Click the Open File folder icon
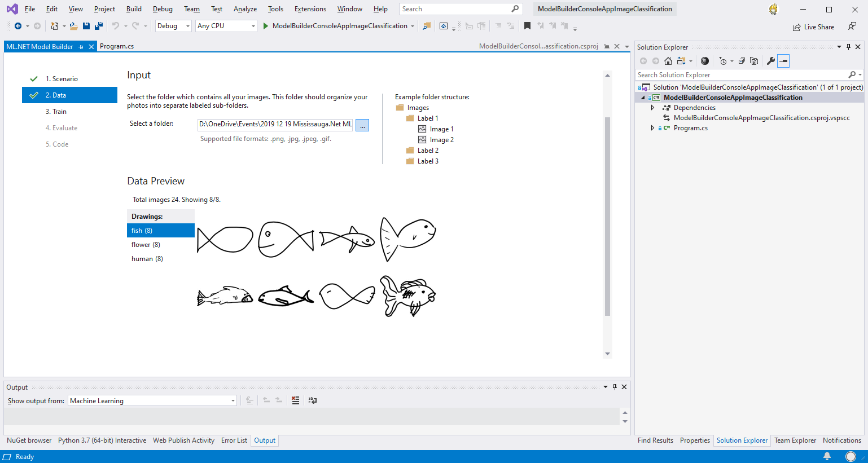 click(x=73, y=26)
